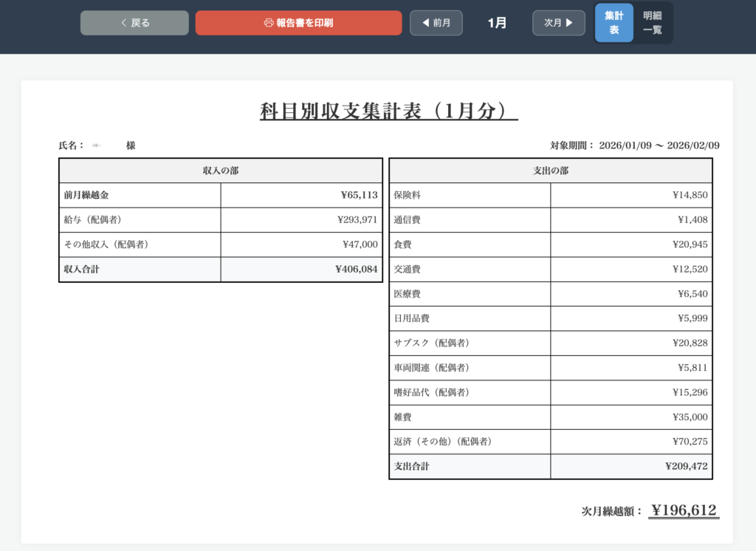The image size is (756, 551).
Task: Advance to next month with 次月
Action: [x=558, y=23]
